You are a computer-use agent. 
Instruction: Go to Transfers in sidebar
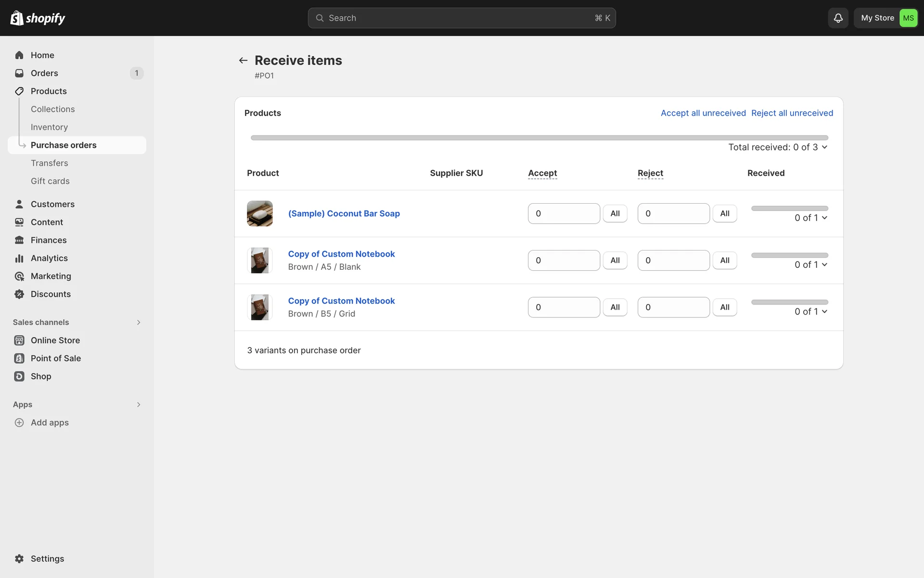pyautogui.click(x=49, y=163)
